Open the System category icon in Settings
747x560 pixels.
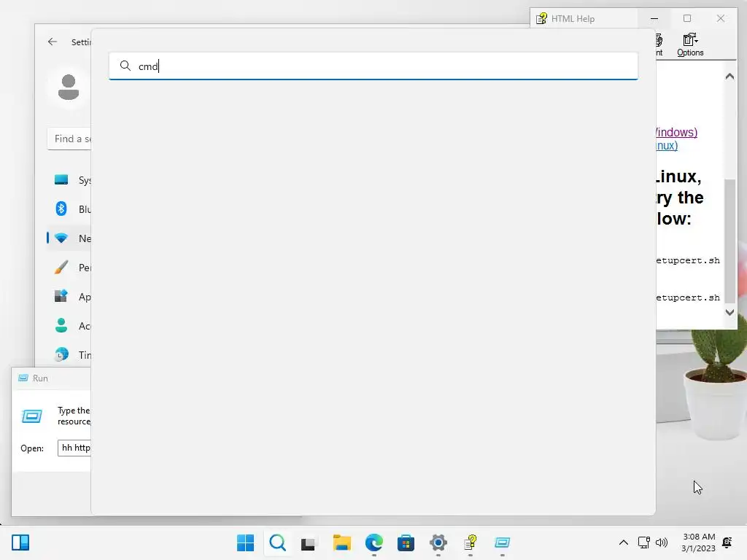point(61,180)
